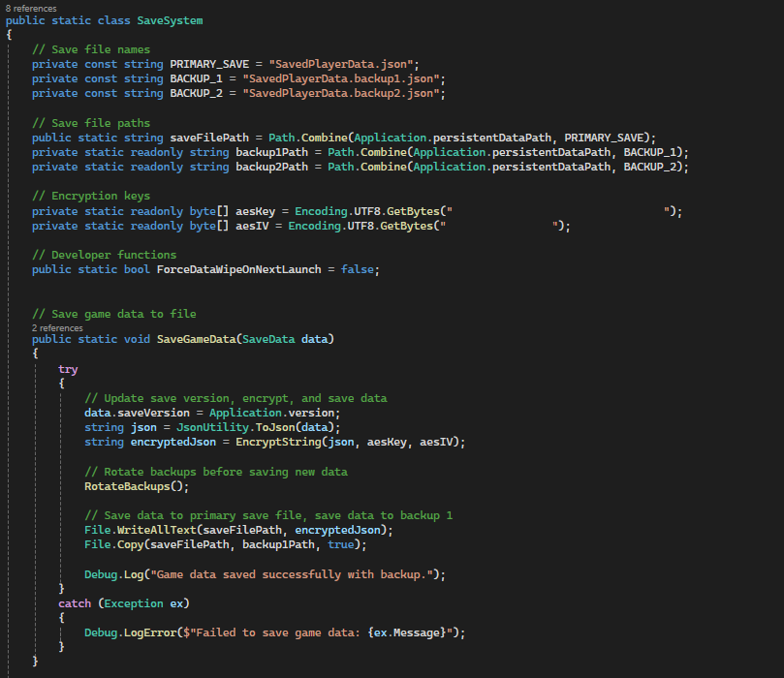Click the encryptedJson variable declaration
Screen dimensions: 784x678
click(173, 442)
